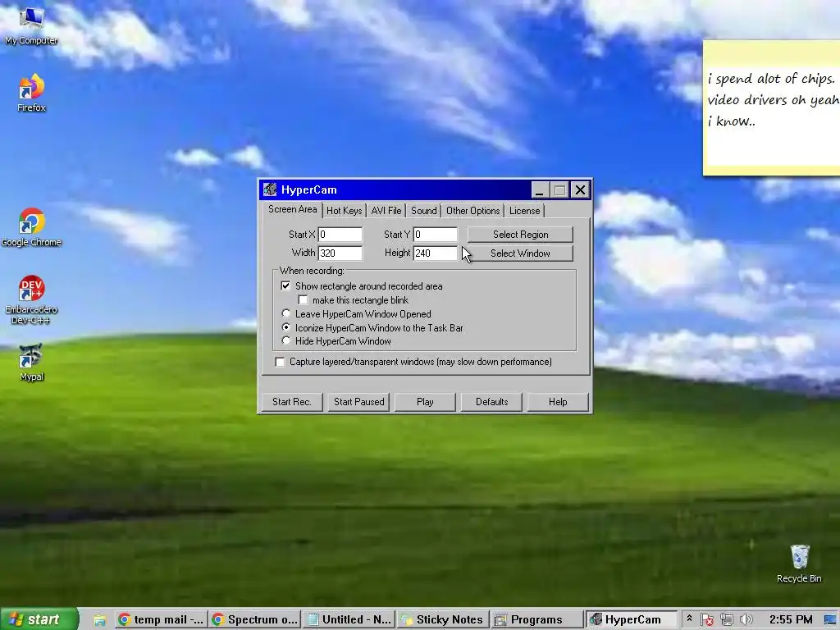Open the Other Options tab
Screen dimensions: 840x630
click(473, 211)
